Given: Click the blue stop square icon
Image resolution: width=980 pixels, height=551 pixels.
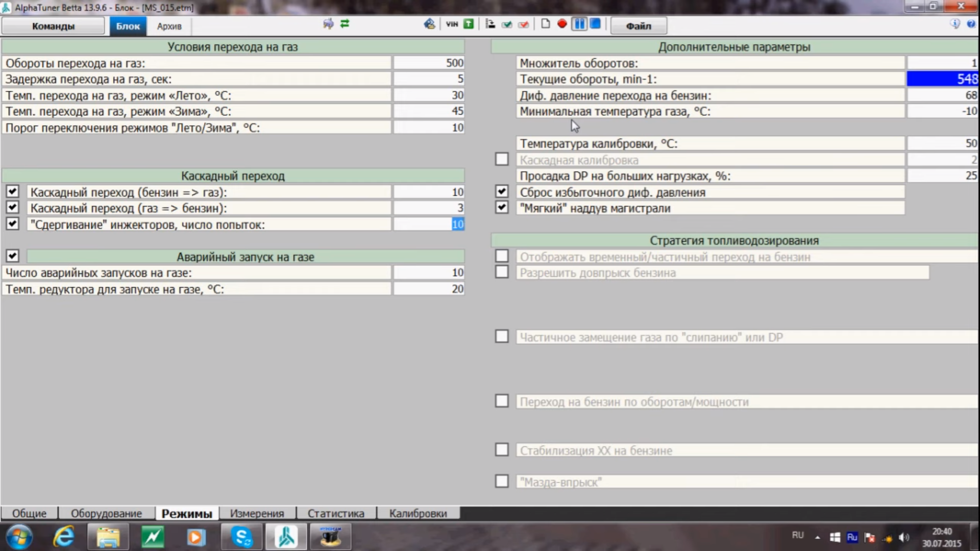Looking at the screenshot, I should pos(595,24).
